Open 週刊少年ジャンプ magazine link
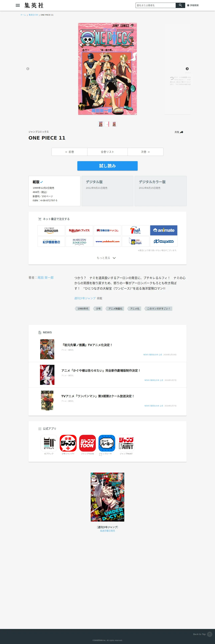 (x=85, y=298)
